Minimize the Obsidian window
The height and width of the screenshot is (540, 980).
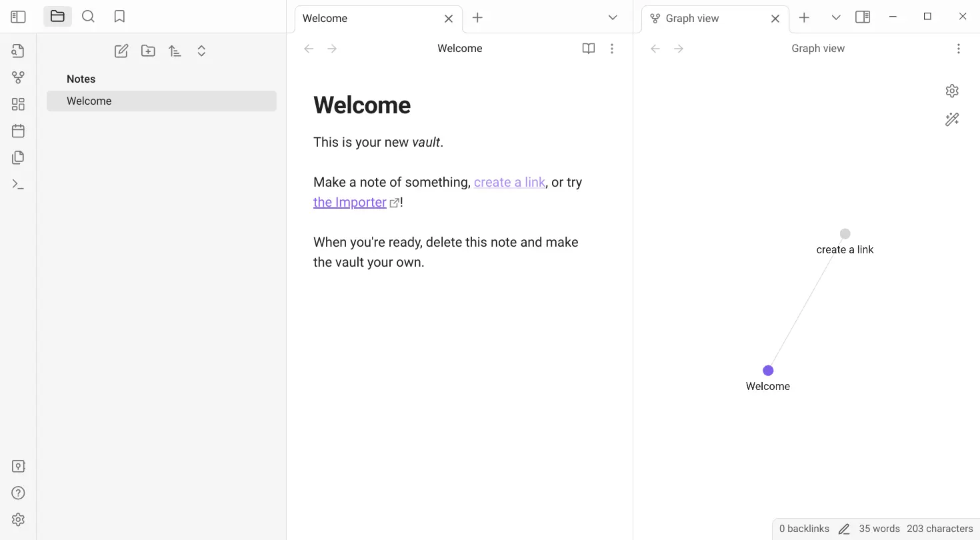tap(893, 17)
